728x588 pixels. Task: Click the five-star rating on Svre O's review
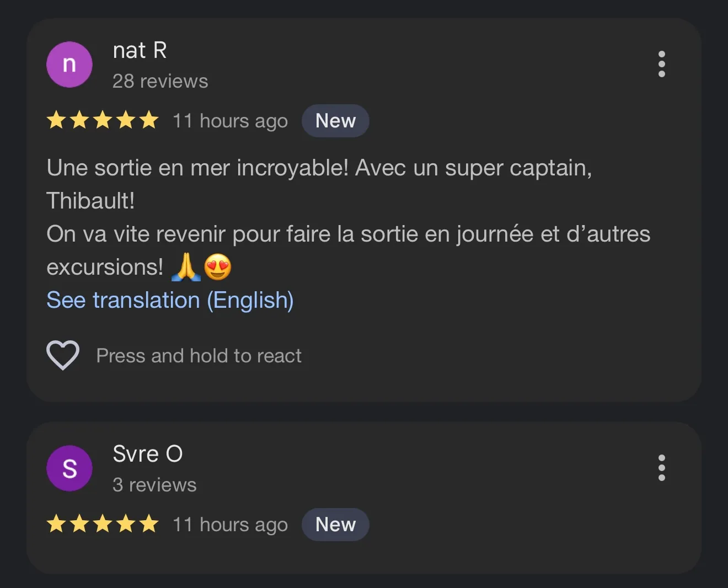pos(103,524)
